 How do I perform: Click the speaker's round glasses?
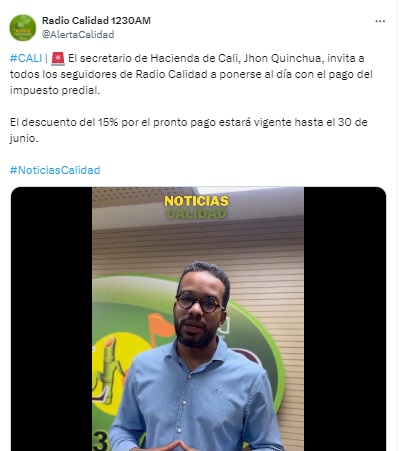199,302
